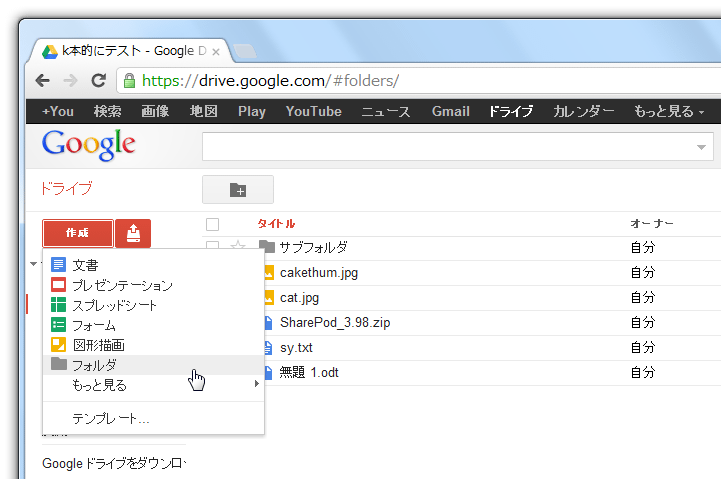Collapse the sidebar tree triangle

click(x=34, y=264)
